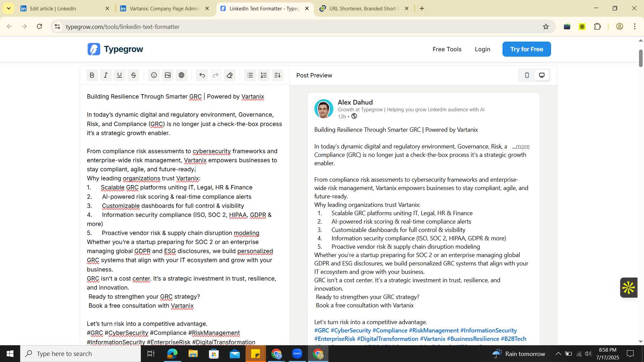Insert a bulleted list
This screenshot has width=644, height=362.
(x=250, y=75)
